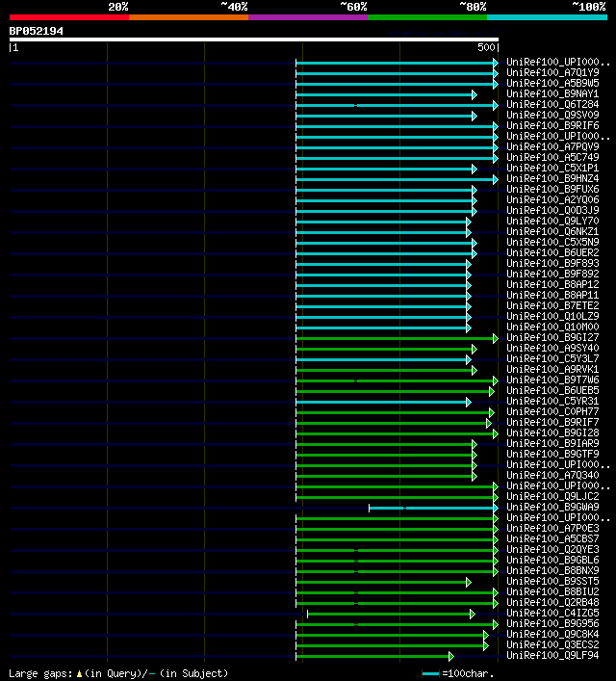Viewport: 616px width, 681px height.
Task: Select the UniRef100_A7Q340 label
Action: tap(552, 475)
